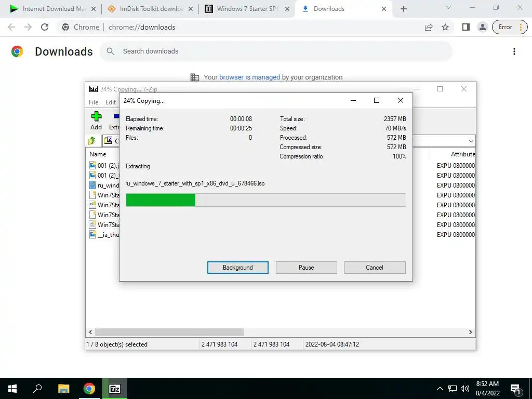Click the 2022-08-04 08:47:12 status date
The width and height of the screenshot is (532, 399).
pos(332,344)
